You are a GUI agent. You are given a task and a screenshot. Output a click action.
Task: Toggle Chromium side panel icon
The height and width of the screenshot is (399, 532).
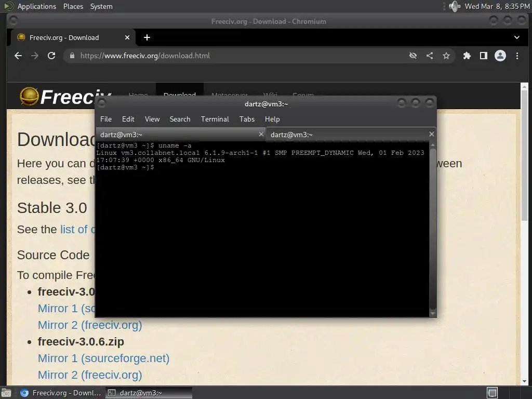484,56
